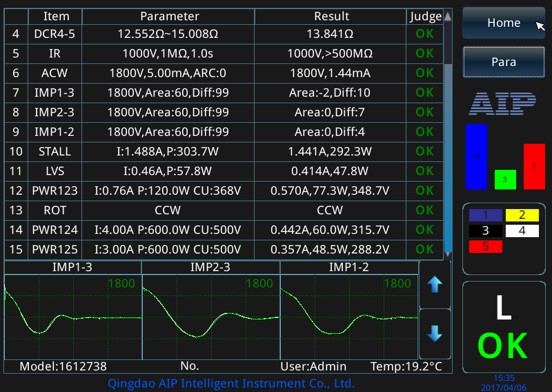
Task: Select the blue wire color swatch 1
Action: [485, 215]
